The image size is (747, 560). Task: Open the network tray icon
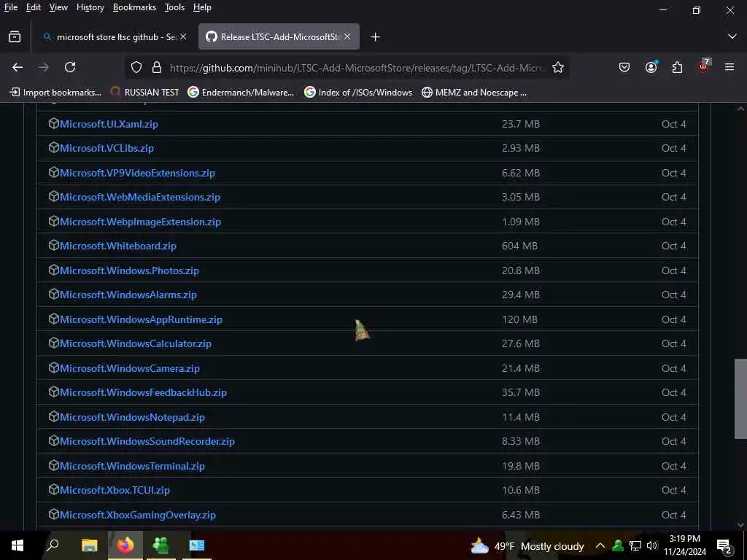click(x=635, y=545)
